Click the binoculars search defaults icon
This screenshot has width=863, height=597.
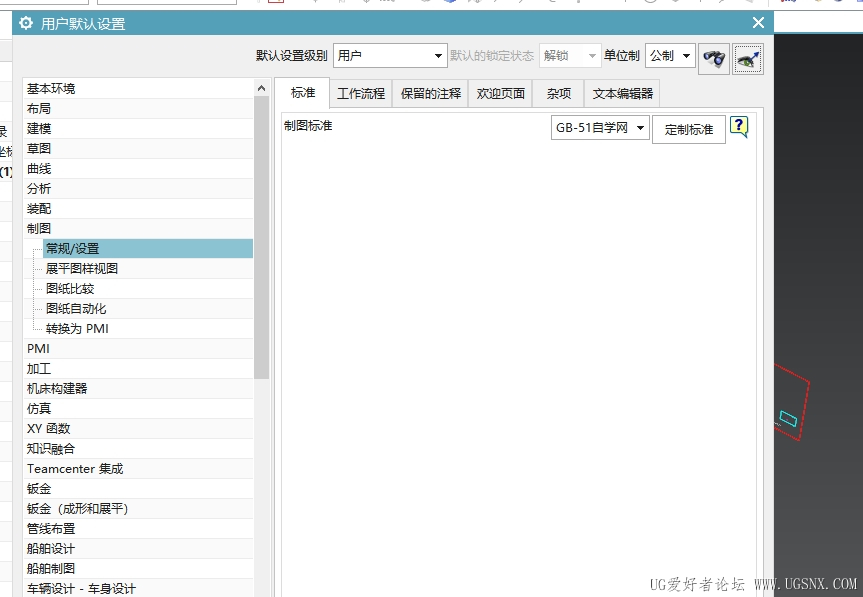pos(714,58)
